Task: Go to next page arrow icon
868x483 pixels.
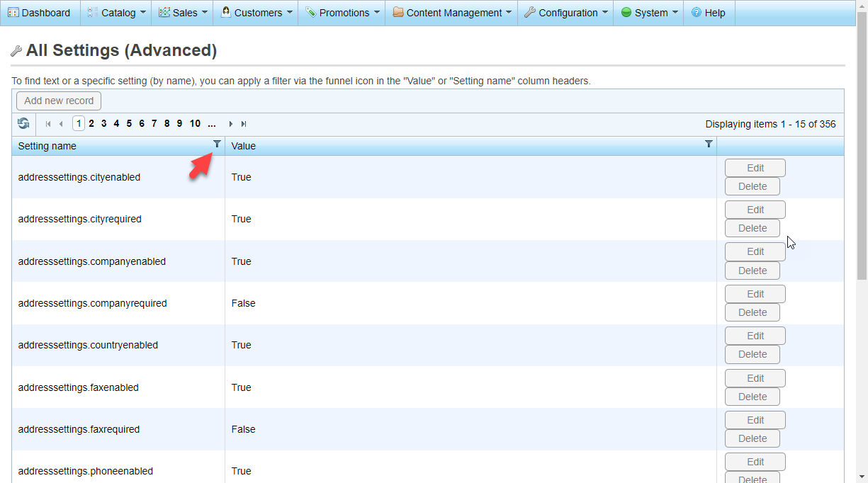Action: tap(231, 124)
